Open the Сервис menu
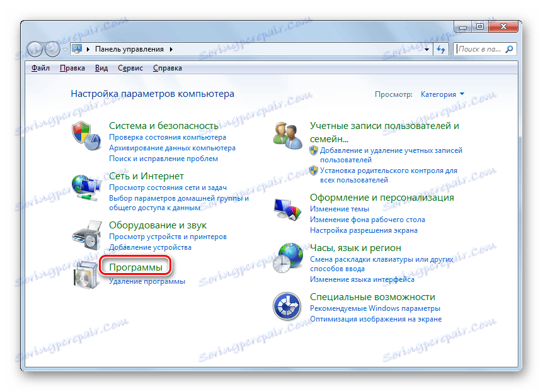Viewport: 543px width, 392px height. pos(130,68)
